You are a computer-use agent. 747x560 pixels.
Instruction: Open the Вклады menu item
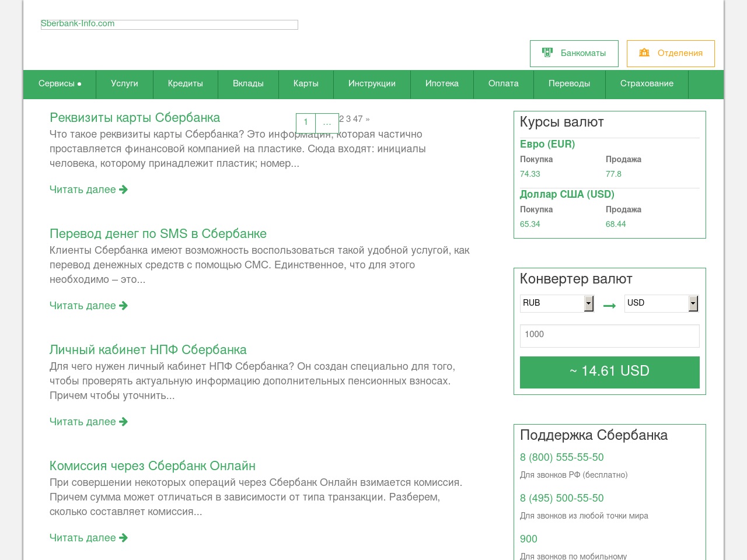tap(248, 83)
